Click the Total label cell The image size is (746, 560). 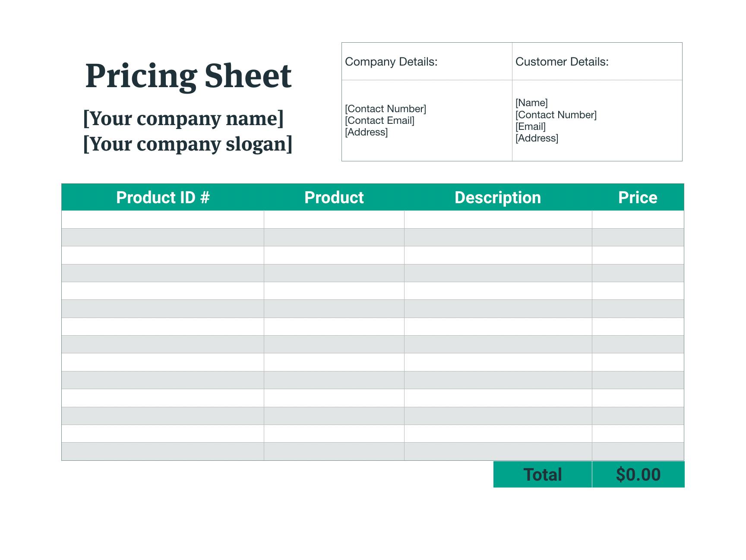(x=543, y=475)
